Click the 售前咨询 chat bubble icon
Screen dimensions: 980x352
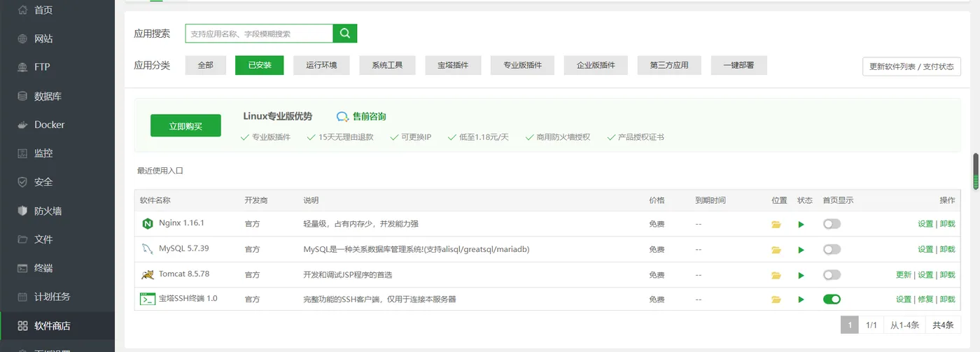click(342, 117)
